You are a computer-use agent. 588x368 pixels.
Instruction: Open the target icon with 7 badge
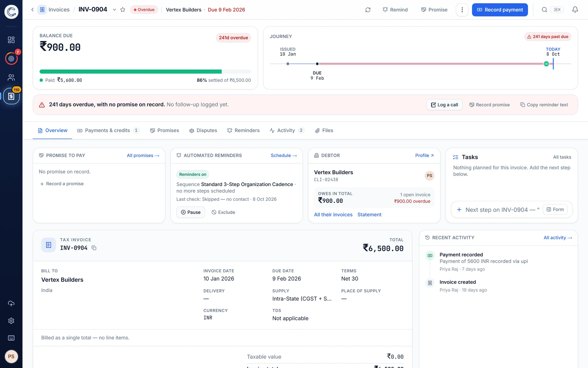tap(11, 59)
